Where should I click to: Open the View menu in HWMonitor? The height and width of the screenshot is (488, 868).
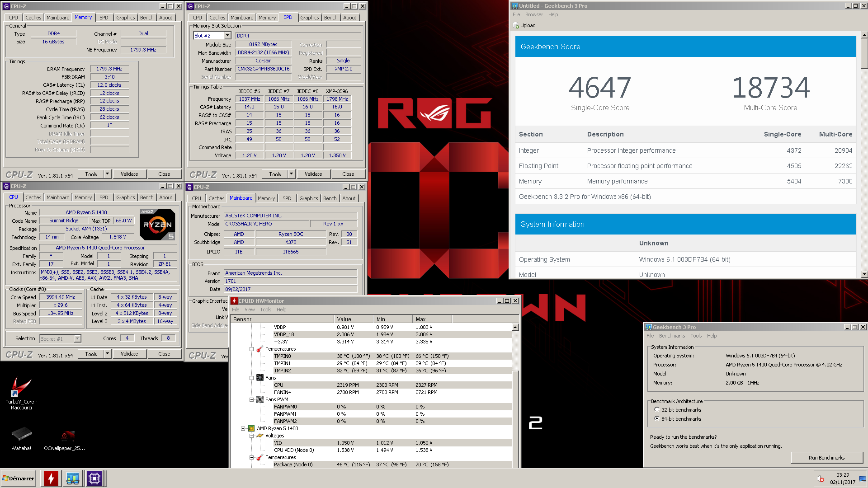[x=250, y=310]
